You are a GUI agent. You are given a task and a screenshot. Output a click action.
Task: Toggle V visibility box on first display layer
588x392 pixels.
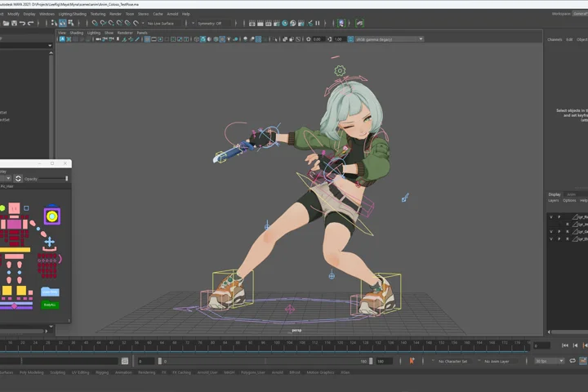point(551,216)
